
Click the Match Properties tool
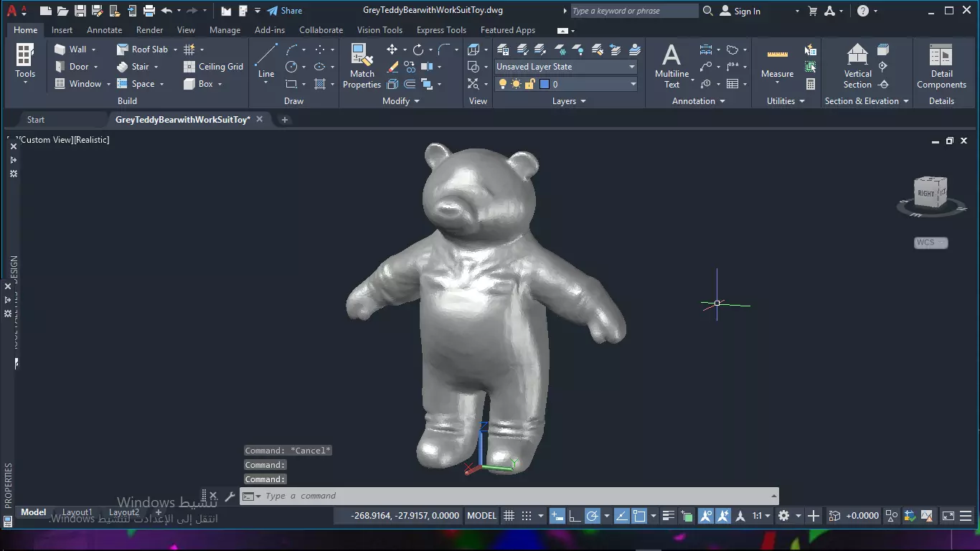pos(362,66)
